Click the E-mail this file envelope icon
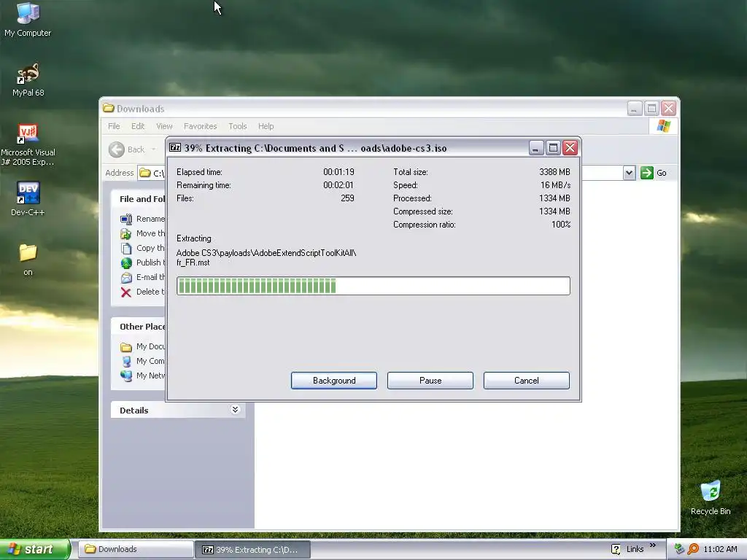 [x=125, y=278]
